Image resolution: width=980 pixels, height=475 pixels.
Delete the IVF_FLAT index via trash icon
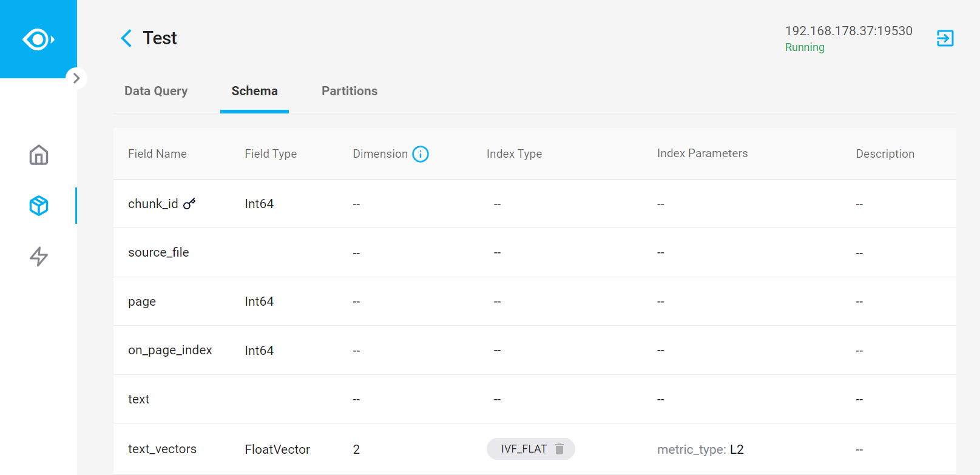559,449
